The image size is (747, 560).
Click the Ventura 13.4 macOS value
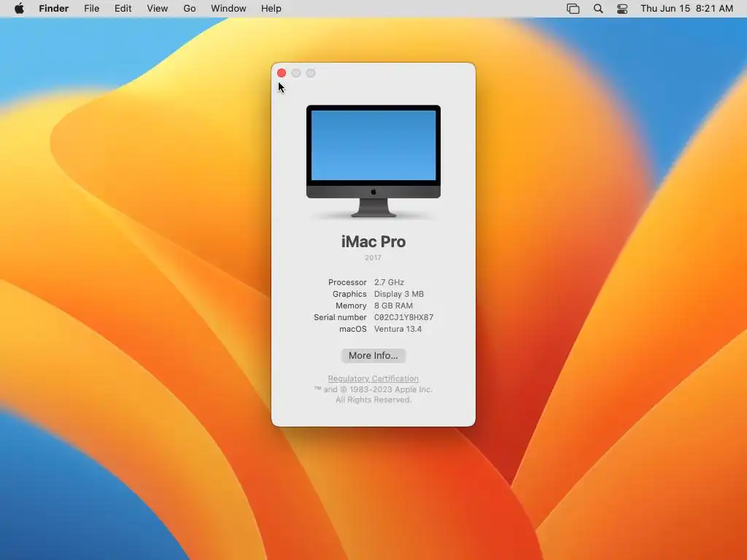(x=398, y=329)
